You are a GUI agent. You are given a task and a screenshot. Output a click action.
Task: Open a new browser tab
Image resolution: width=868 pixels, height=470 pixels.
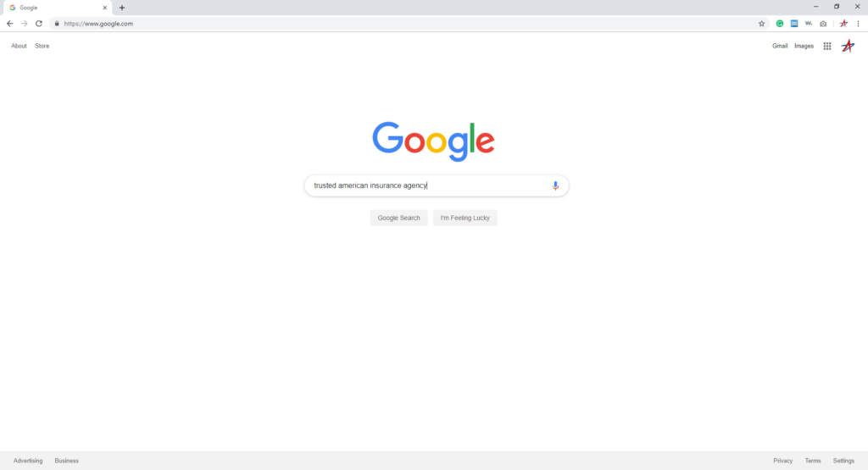point(122,8)
